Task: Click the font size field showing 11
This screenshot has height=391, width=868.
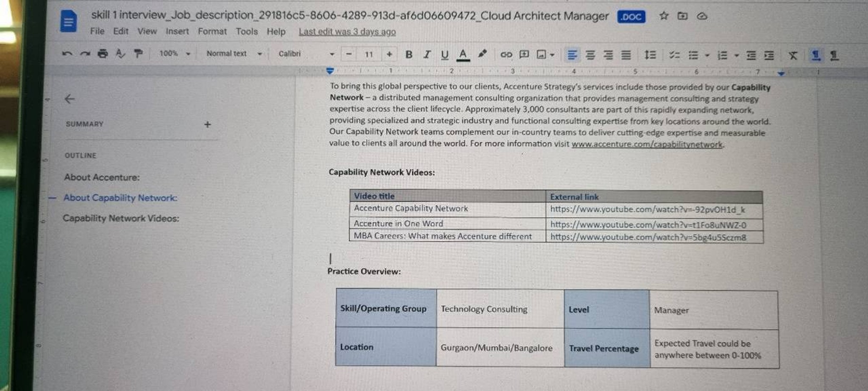Action: [369, 54]
